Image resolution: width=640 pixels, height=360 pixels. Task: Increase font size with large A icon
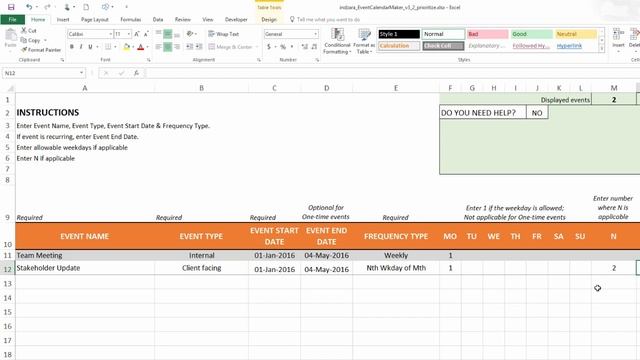click(x=137, y=34)
